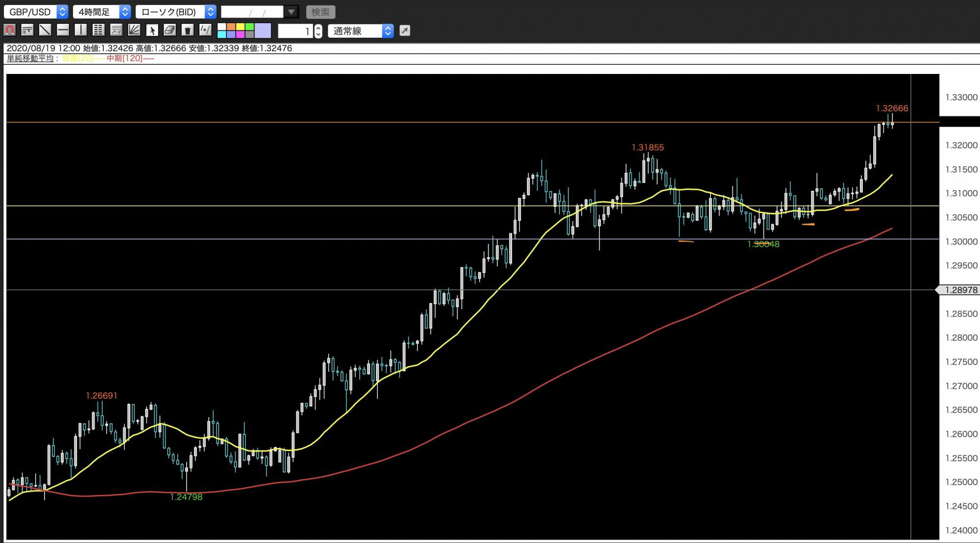Open the GBP/USD currency pair dropdown
This screenshot has width=980, height=543.
36,12
